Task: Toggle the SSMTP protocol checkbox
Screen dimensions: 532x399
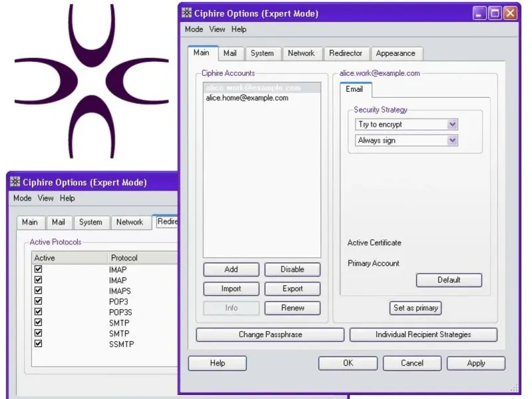Action: pyautogui.click(x=39, y=343)
